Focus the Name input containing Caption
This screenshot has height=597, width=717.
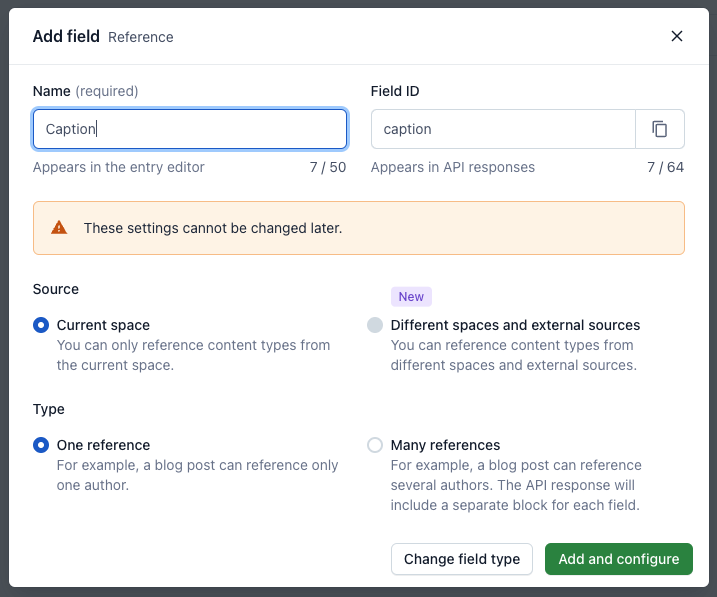pyautogui.click(x=190, y=129)
